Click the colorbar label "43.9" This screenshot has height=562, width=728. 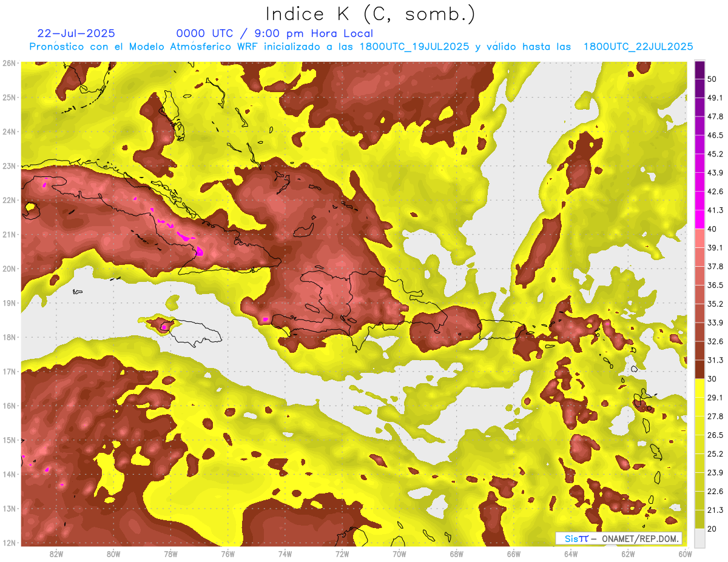click(715, 173)
